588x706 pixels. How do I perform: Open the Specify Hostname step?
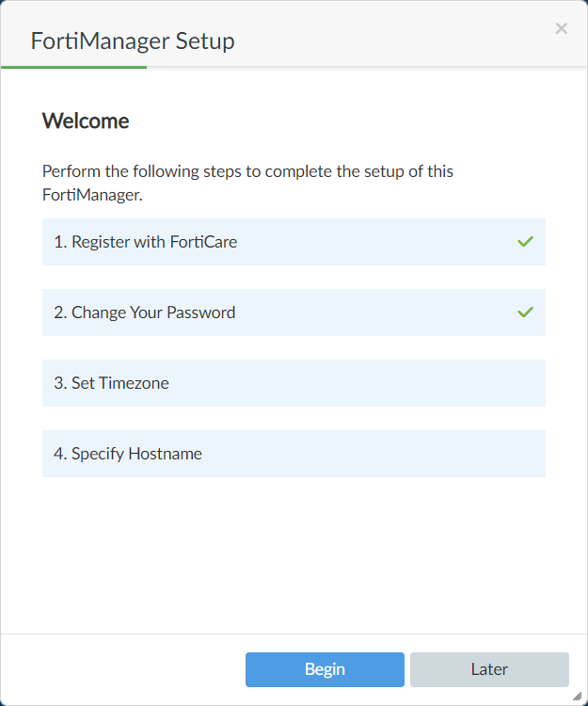pyautogui.click(x=128, y=454)
